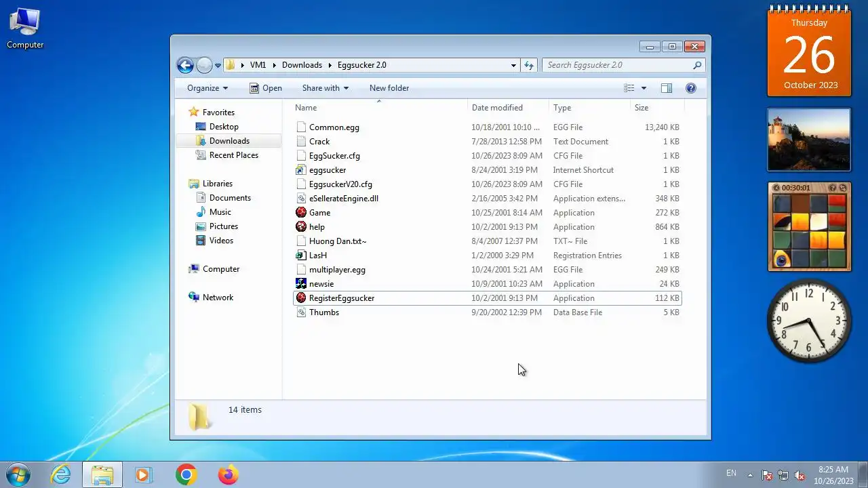Select the EggSucker.cfg file name
Screen dimensions: 868x488
point(334,156)
